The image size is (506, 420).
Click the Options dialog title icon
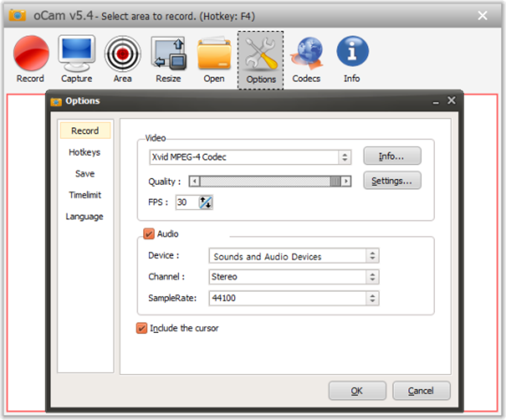(x=56, y=102)
